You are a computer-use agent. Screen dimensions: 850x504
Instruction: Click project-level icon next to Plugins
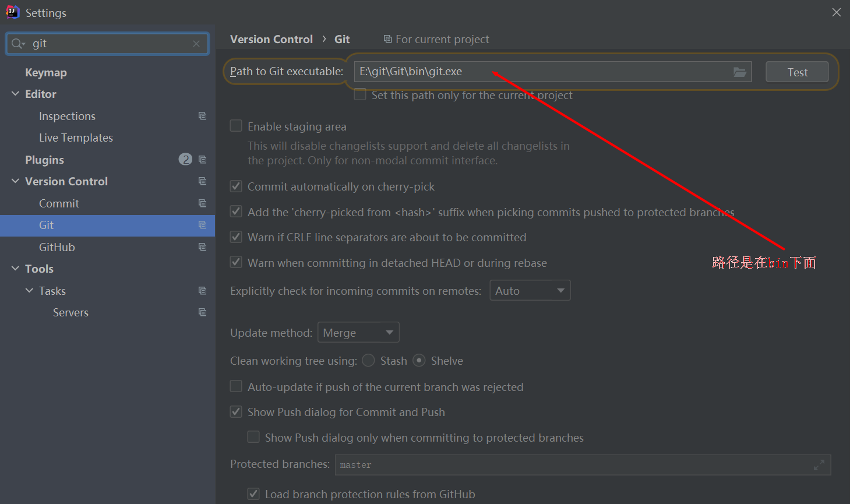pos(202,160)
